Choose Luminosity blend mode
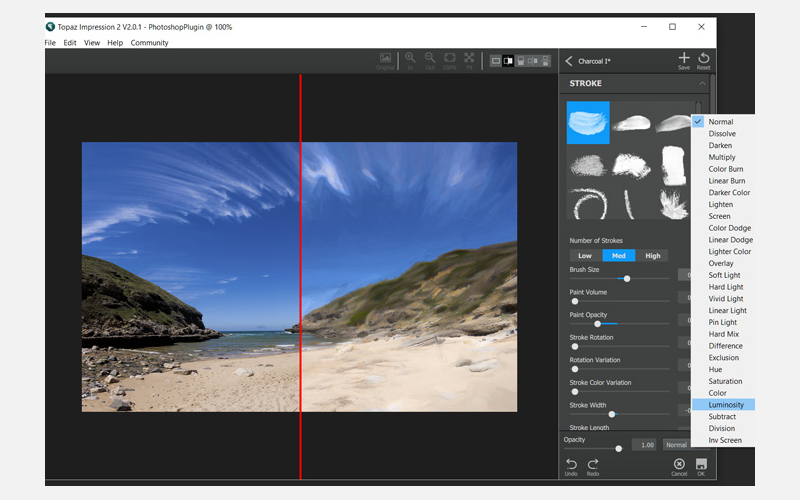The width and height of the screenshot is (800, 500). [x=723, y=405]
